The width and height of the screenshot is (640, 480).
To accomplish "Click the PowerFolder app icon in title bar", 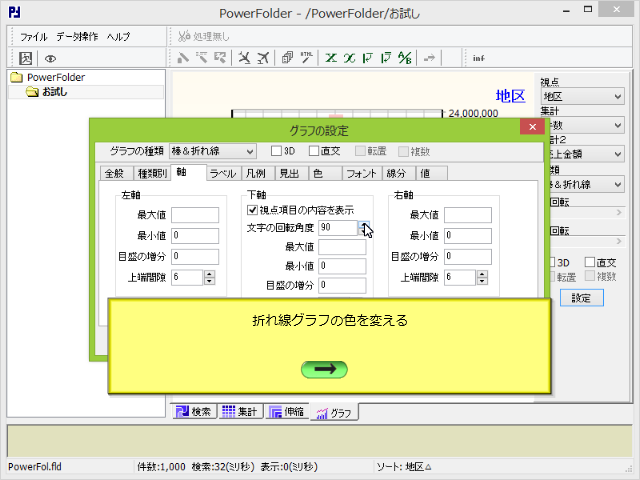I will pos(14,12).
